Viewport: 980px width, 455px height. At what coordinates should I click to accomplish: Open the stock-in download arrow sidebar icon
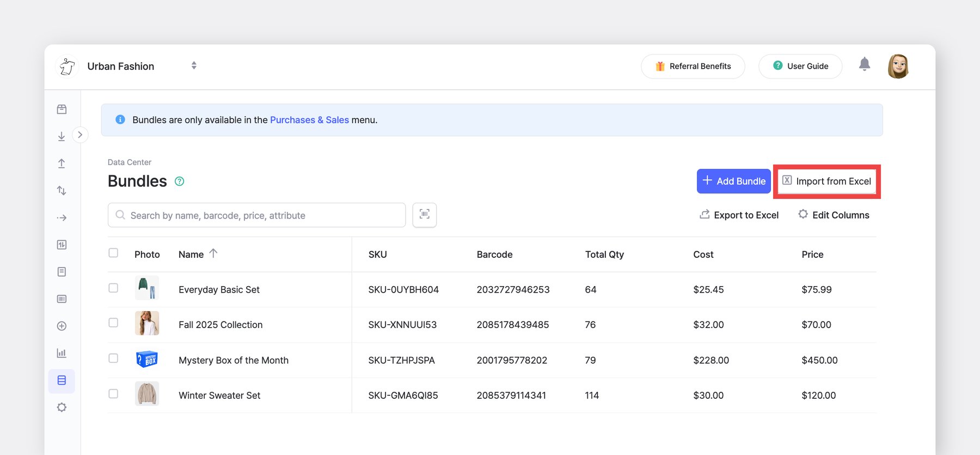click(x=62, y=136)
